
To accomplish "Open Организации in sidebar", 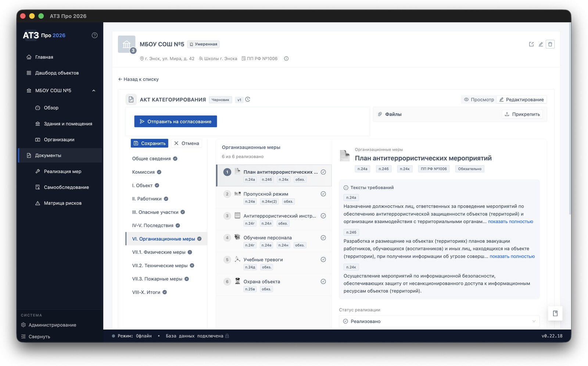I will click(60, 139).
